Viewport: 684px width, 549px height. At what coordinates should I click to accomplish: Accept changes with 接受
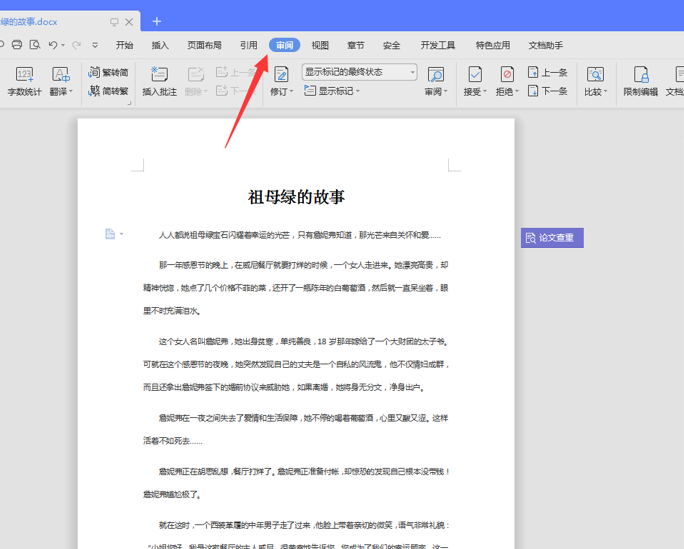[475, 81]
